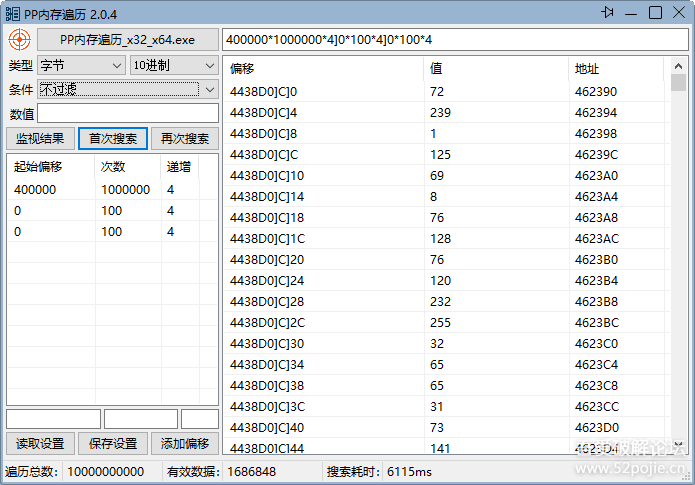This screenshot has height=485, width=695.
Task: Open the 字节 data type dropdown
Action: [x=81, y=66]
